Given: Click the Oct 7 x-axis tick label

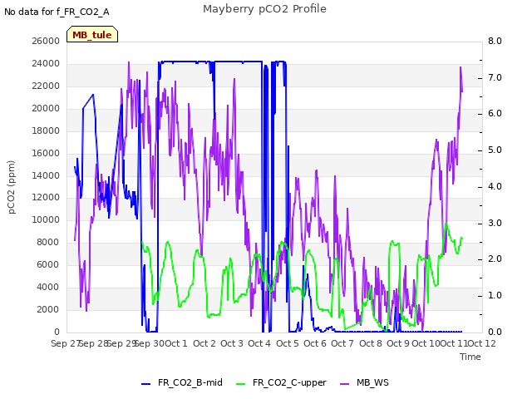Looking at the screenshot, I should [x=342, y=343].
